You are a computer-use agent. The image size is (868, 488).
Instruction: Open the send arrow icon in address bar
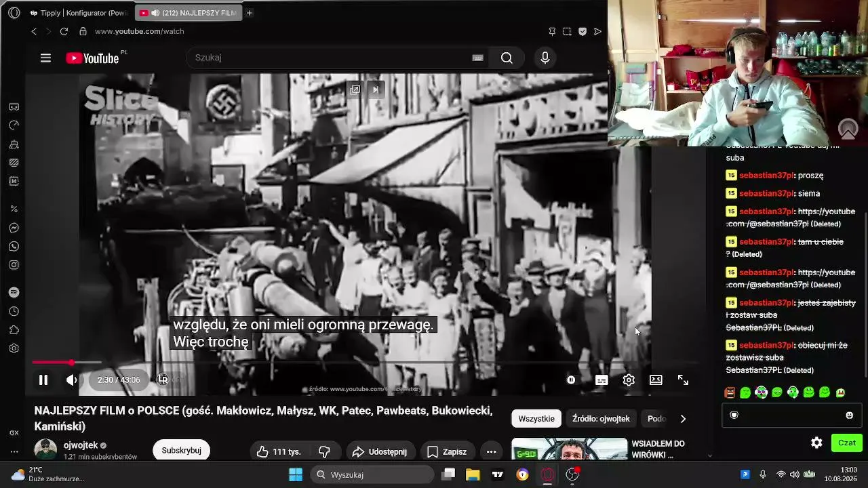point(597,31)
